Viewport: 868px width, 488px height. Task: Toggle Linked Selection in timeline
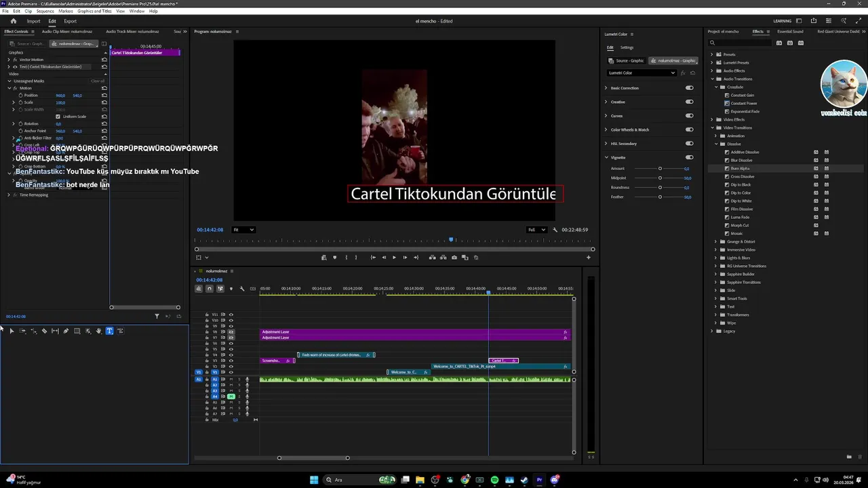(220, 289)
